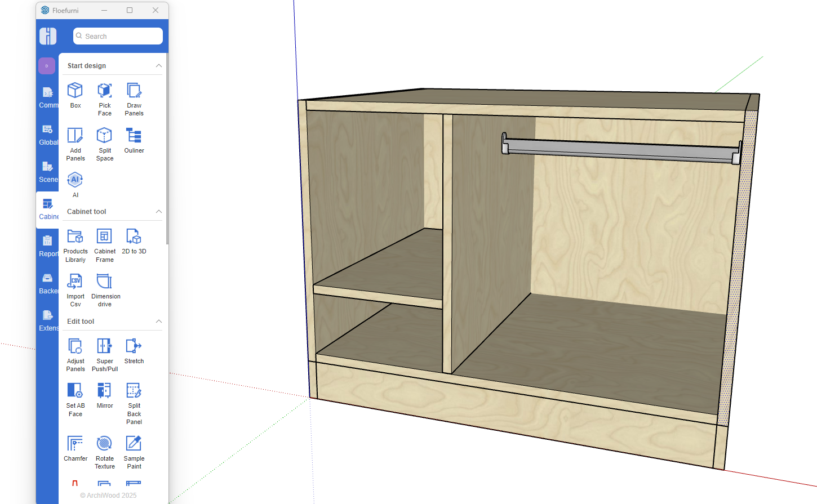Collapse the Start design section
This screenshot has width=817, height=504.
click(x=158, y=66)
